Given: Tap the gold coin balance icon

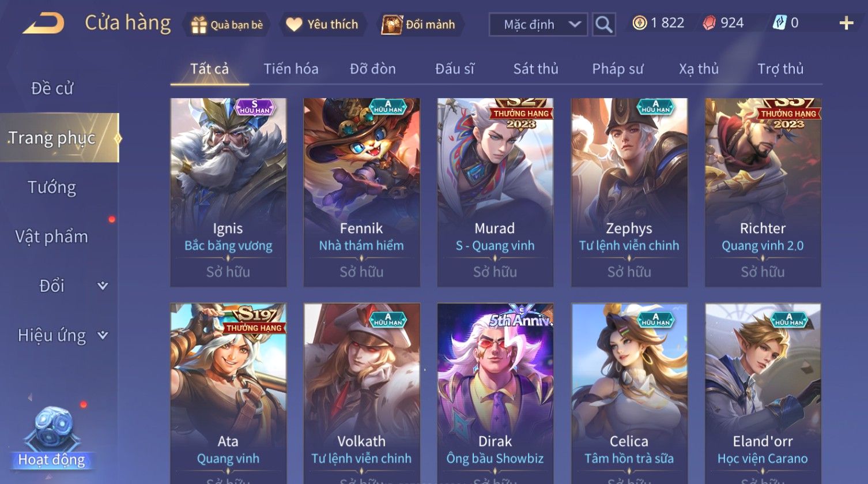Looking at the screenshot, I should click(x=639, y=23).
